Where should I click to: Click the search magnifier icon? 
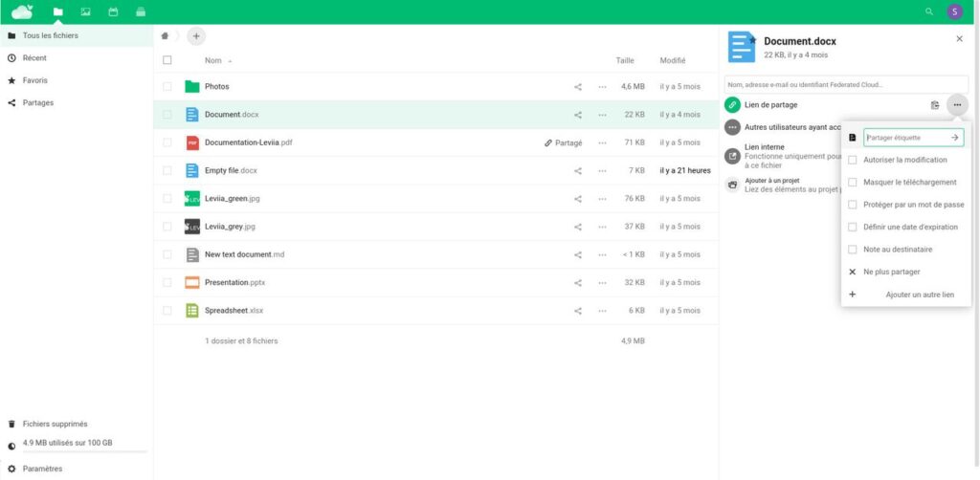pos(929,11)
